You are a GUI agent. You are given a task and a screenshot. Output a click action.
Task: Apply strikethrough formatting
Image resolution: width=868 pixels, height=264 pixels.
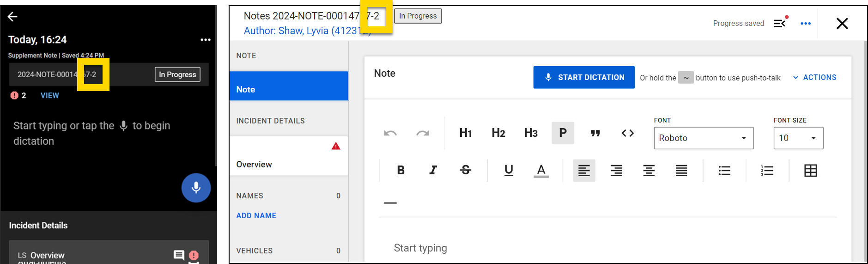466,170
